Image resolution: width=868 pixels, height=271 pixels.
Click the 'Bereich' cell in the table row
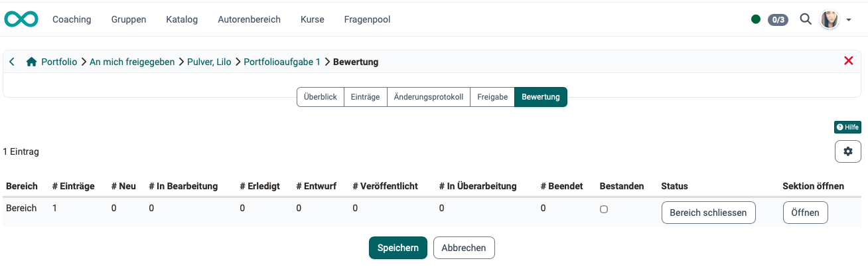[x=21, y=208]
